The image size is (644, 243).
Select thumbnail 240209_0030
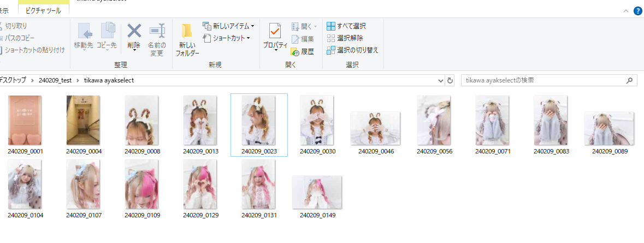click(x=317, y=120)
